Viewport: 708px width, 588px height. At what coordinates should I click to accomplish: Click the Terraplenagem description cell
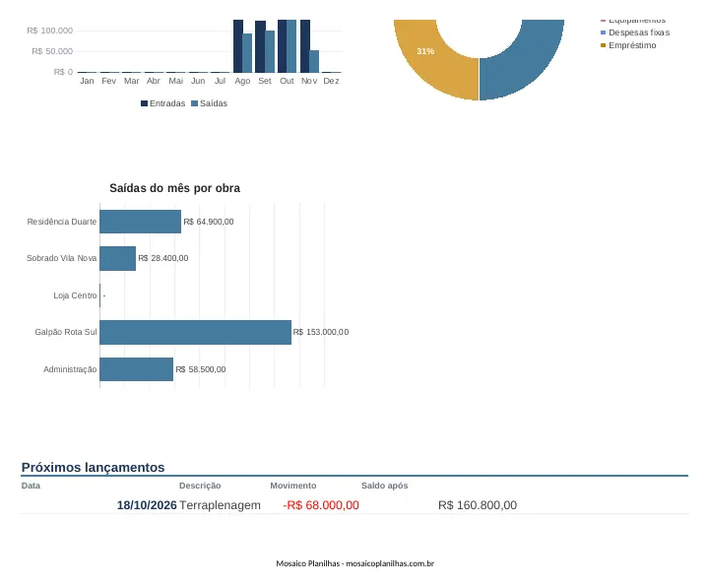coord(220,505)
